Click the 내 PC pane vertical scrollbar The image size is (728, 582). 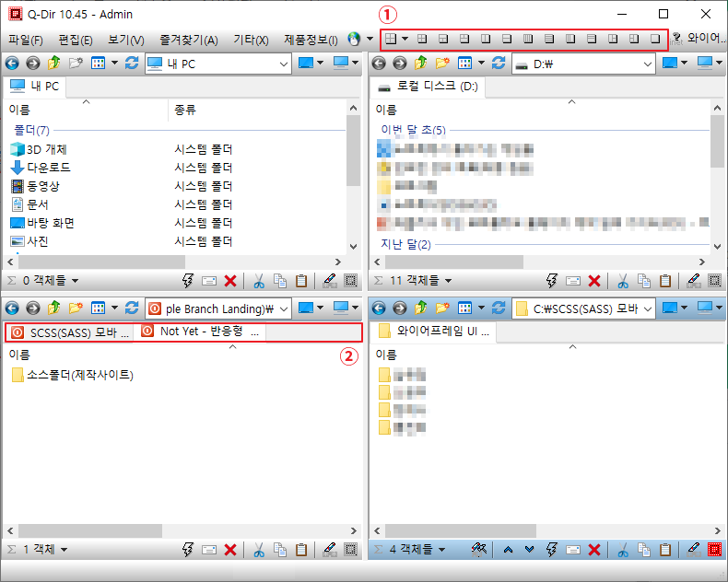tap(353, 151)
